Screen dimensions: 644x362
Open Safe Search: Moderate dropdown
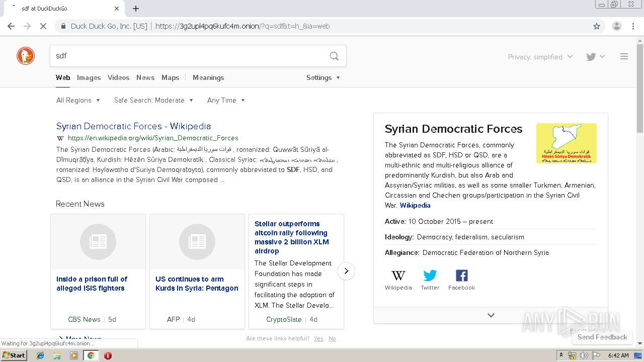[x=154, y=100]
